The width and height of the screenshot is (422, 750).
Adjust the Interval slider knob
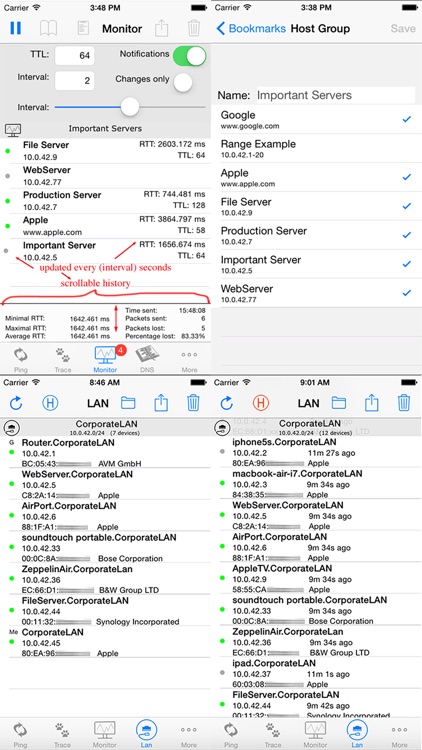pyautogui.click(x=129, y=106)
